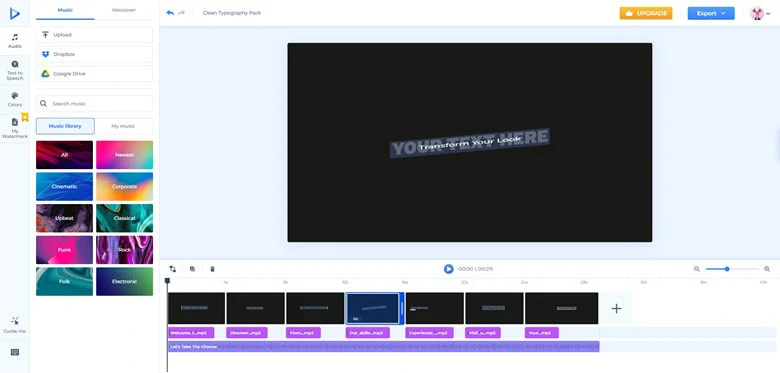Click the replace scene icon in timeline toolbar
The image size is (780, 373).
point(173,269)
